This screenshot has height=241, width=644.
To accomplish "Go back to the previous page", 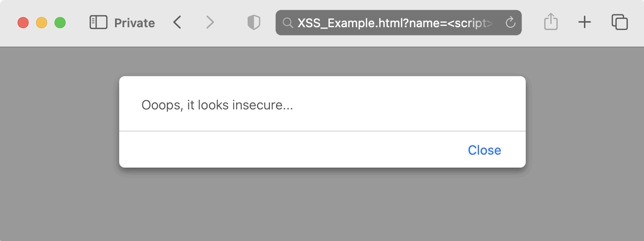I will (177, 23).
